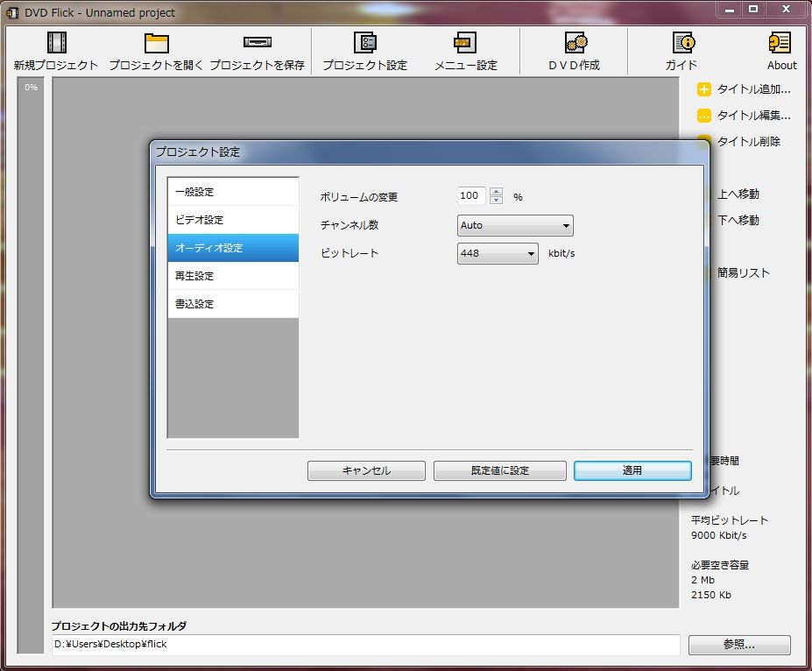This screenshot has height=671, width=812.
Task: Select オーディオ設定 in settings list
Action: click(233, 248)
